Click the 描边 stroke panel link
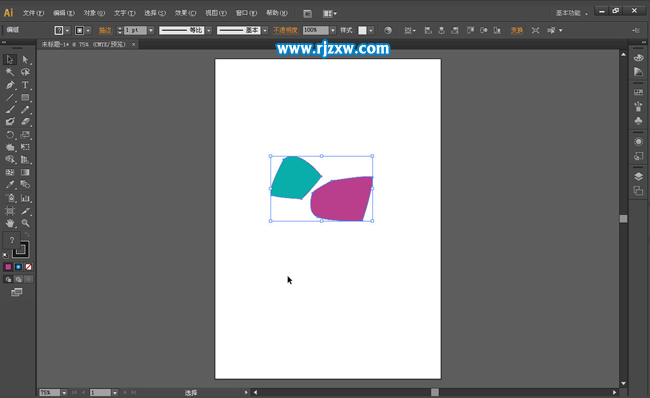Image resolution: width=650 pixels, height=398 pixels. (x=105, y=30)
